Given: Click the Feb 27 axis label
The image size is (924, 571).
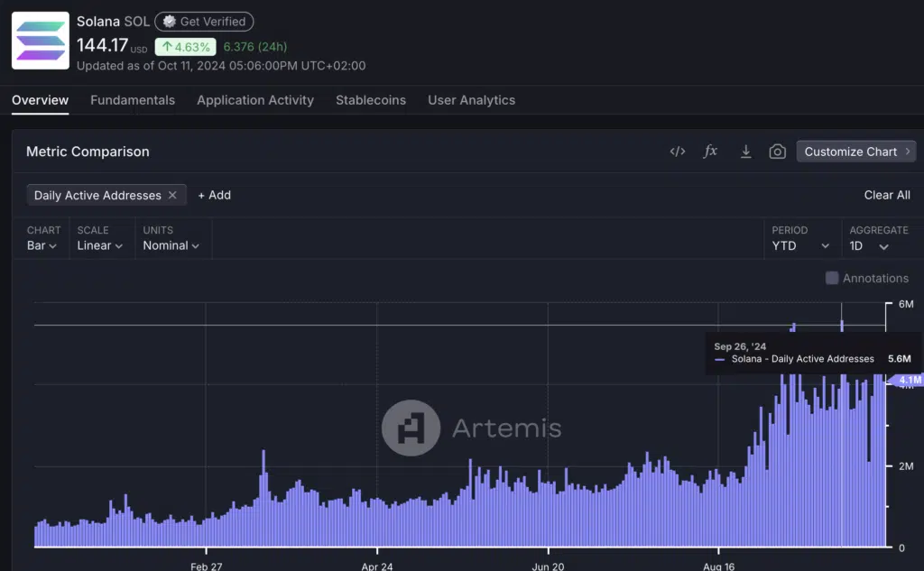Looking at the screenshot, I should [207, 566].
